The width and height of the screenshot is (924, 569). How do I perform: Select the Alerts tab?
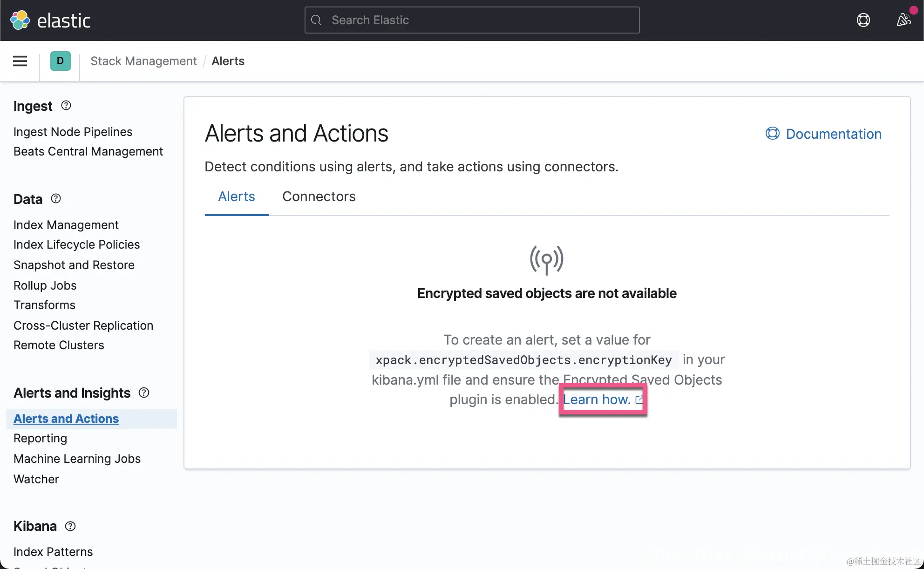pos(236,196)
